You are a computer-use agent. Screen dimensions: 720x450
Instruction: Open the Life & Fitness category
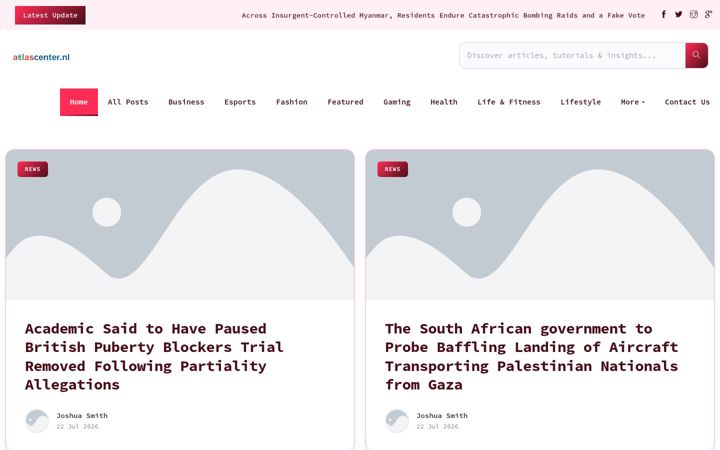(x=509, y=102)
